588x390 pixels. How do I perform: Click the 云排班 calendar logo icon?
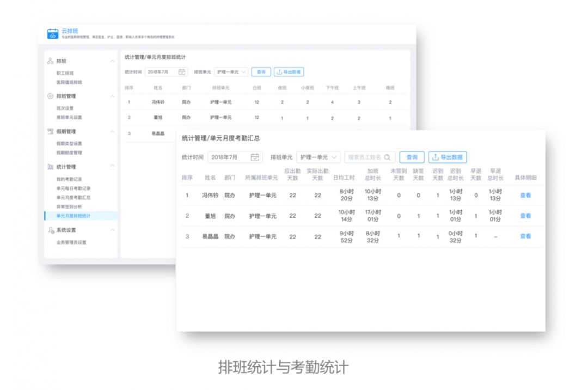point(52,33)
